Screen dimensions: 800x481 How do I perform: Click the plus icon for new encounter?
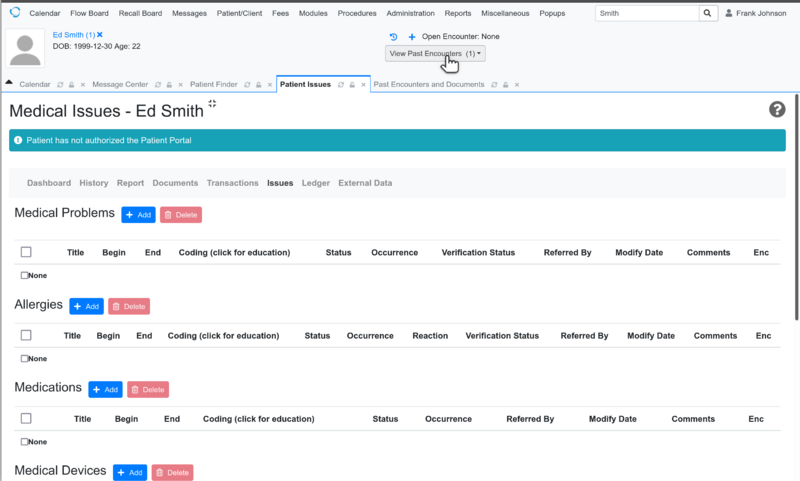tap(412, 37)
